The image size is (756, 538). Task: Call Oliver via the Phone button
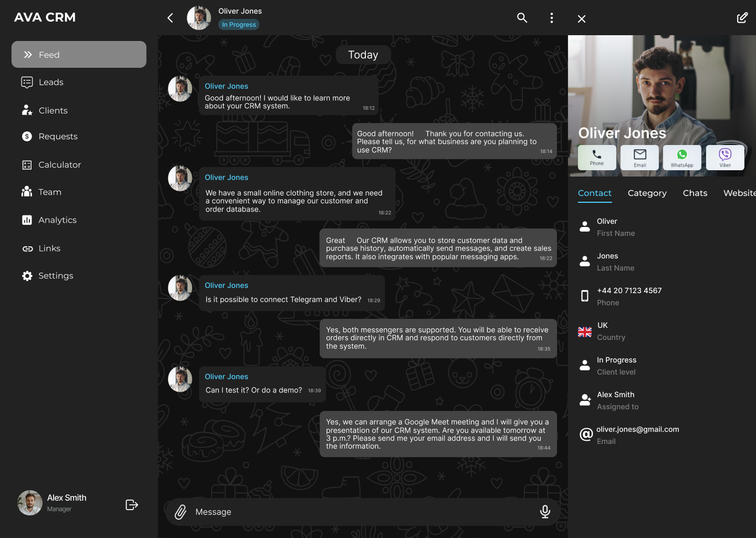pos(597,157)
